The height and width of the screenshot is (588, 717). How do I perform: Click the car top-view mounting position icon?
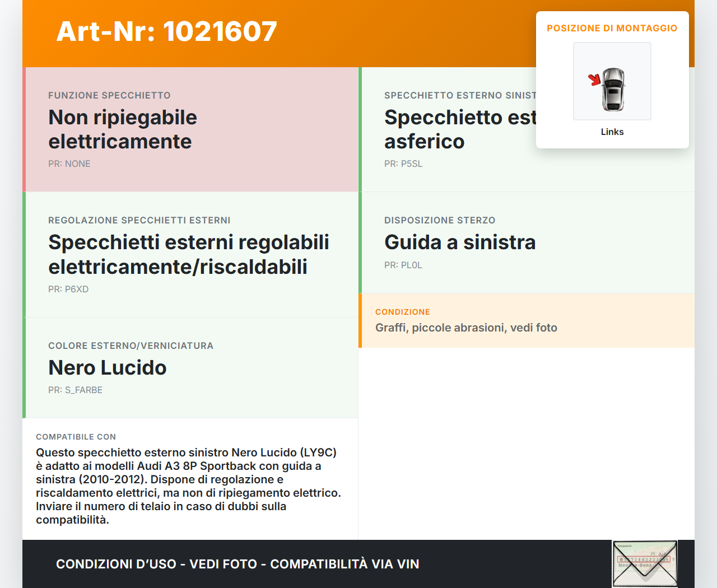(612, 81)
